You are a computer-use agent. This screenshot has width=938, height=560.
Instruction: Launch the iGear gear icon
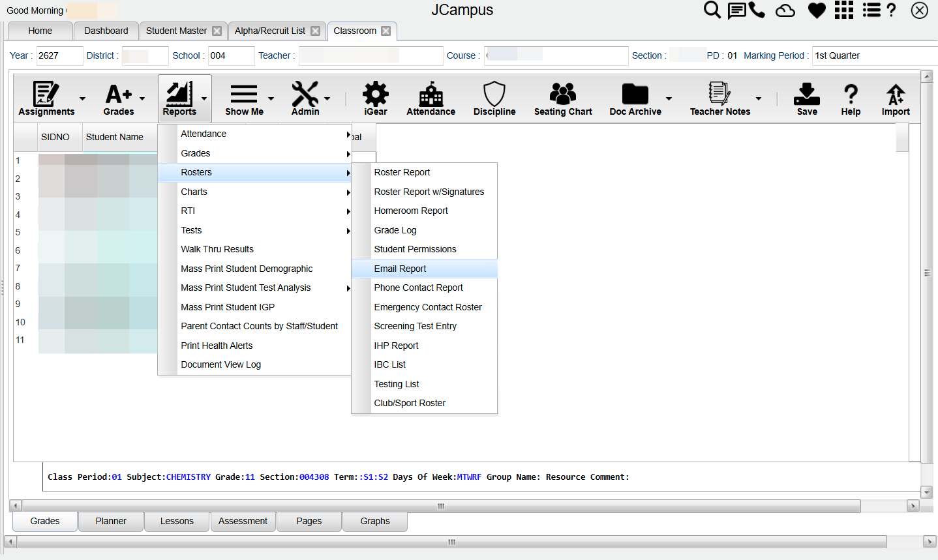(376, 94)
